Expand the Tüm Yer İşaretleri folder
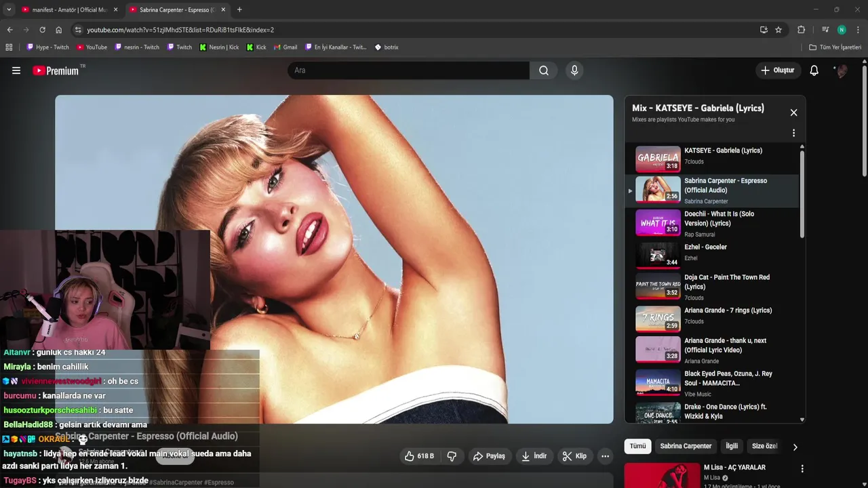This screenshot has width=868, height=488. pyautogui.click(x=835, y=47)
